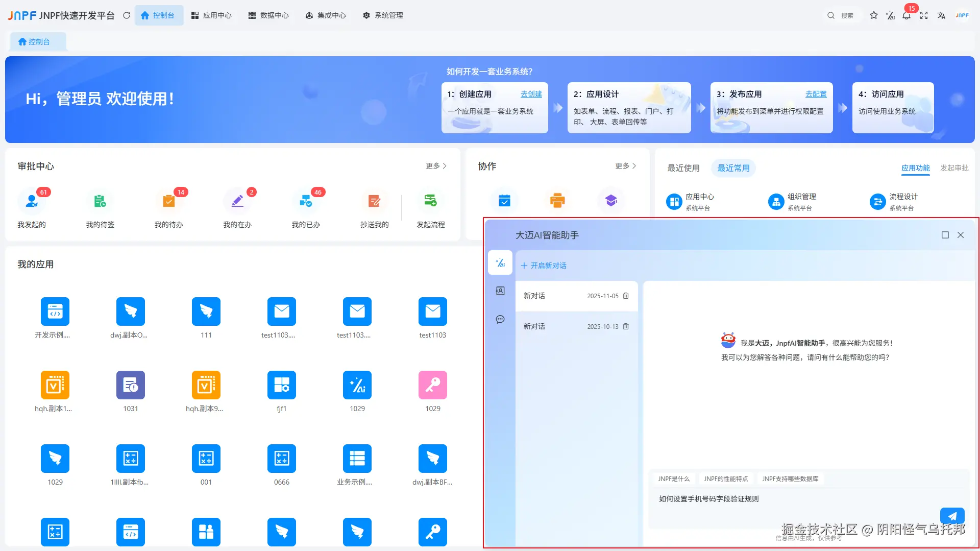Image resolution: width=980 pixels, height=551 pixels.
Task: Click the chat message input field
Action: coord(766,499)
